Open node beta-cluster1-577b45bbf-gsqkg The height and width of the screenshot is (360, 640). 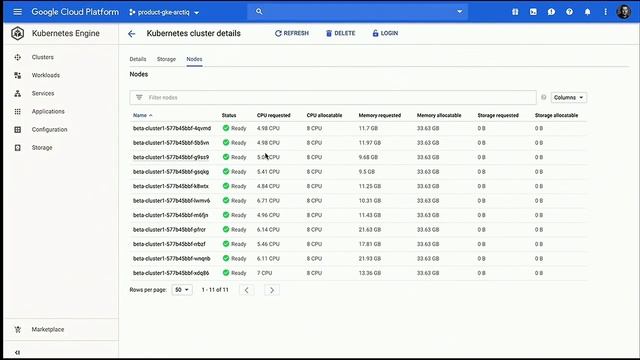(x=171, y=172)
